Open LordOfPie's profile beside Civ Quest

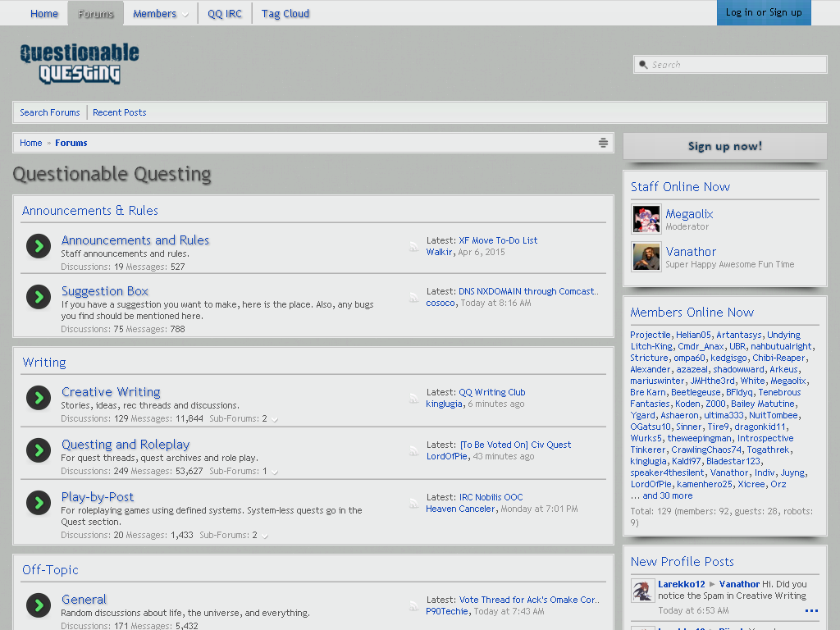point(447,456)
